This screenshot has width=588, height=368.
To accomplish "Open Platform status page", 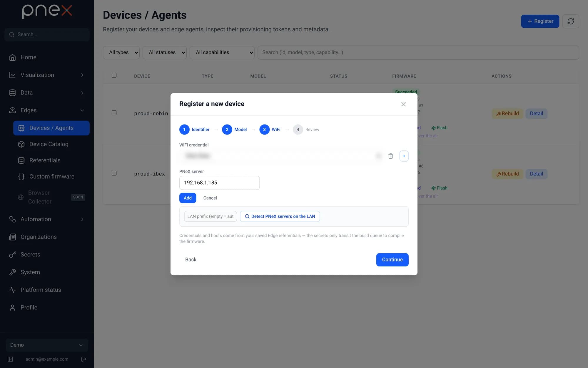I will point(47,290).
